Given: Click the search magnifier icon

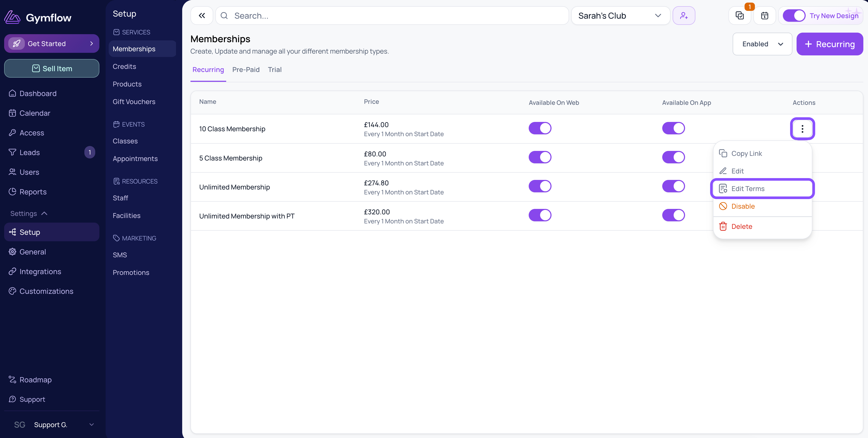Looking at the screenshot, I should click(x=224, y=16).
